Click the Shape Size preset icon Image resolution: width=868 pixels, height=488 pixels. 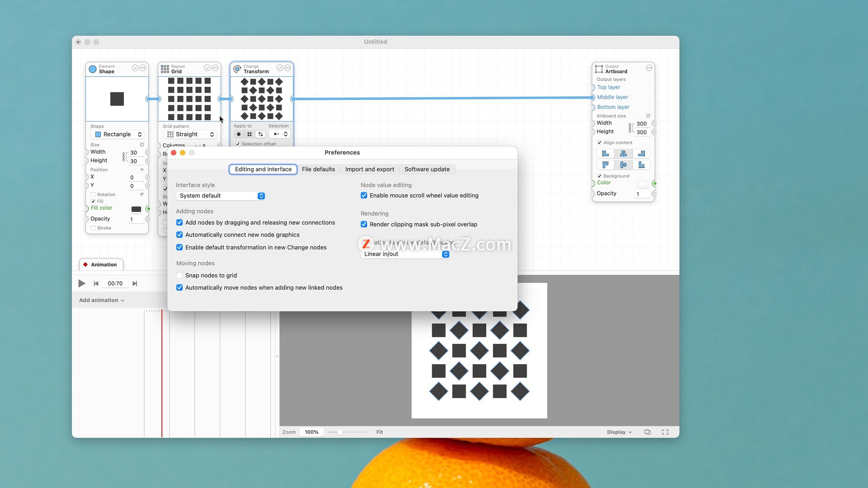click(142, 145)
